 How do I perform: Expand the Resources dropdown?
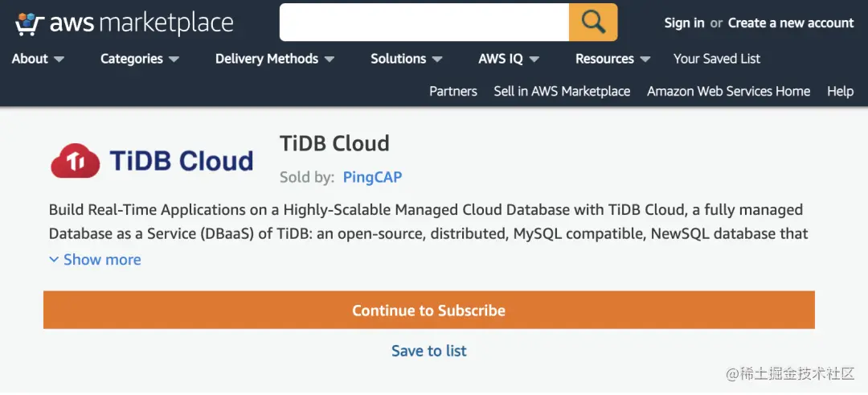(x=612, y=59)
